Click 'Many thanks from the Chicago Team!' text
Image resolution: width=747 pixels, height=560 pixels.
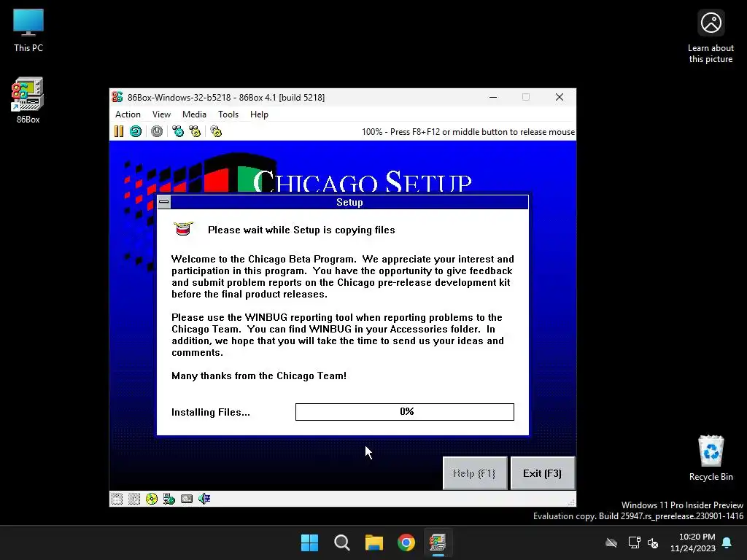pyautogui.click(x=259, y=376)
